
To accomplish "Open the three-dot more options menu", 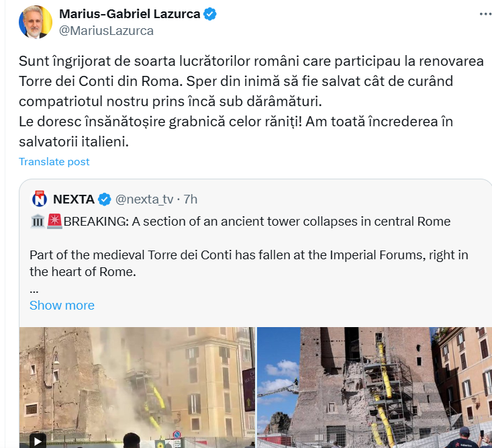I will tap(485, 14).
